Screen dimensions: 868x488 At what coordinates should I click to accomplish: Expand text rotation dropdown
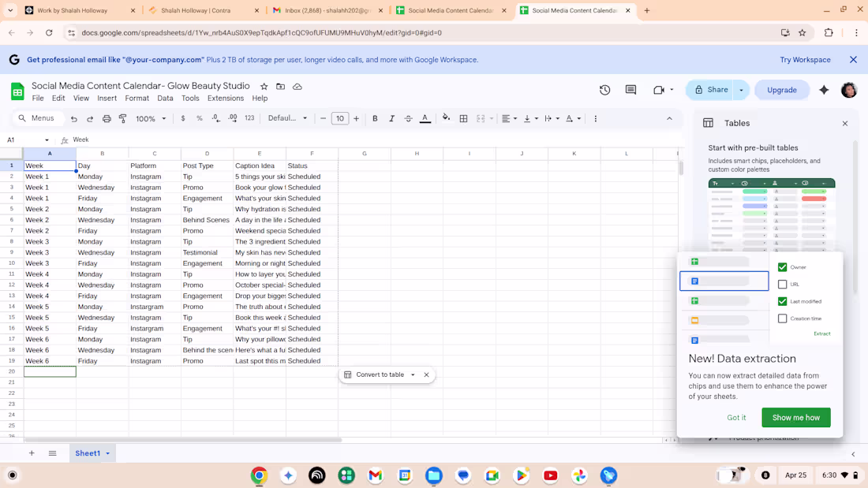pyautogui.click(x=579, y=118)
